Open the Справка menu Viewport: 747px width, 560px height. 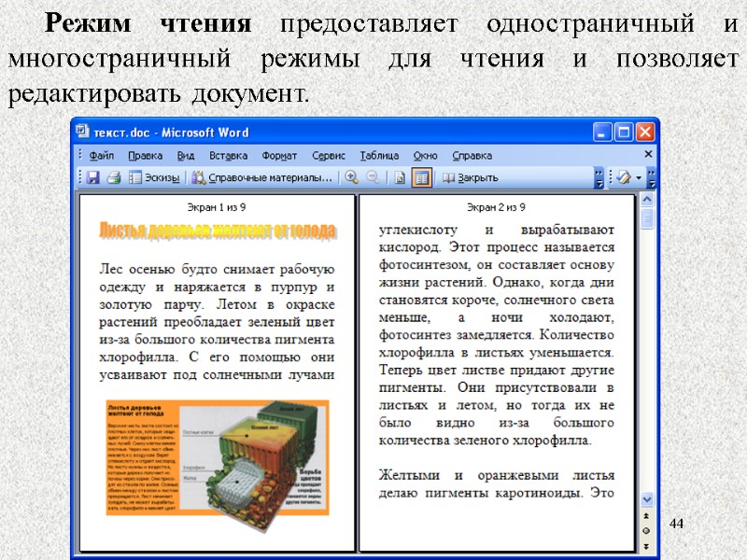(x=472, y=156)
